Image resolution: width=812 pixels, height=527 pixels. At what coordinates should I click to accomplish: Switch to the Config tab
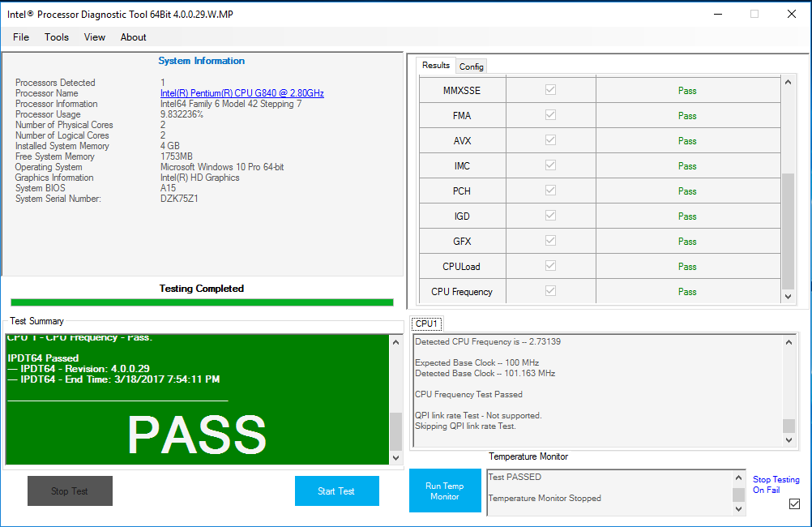pos(472,66)
